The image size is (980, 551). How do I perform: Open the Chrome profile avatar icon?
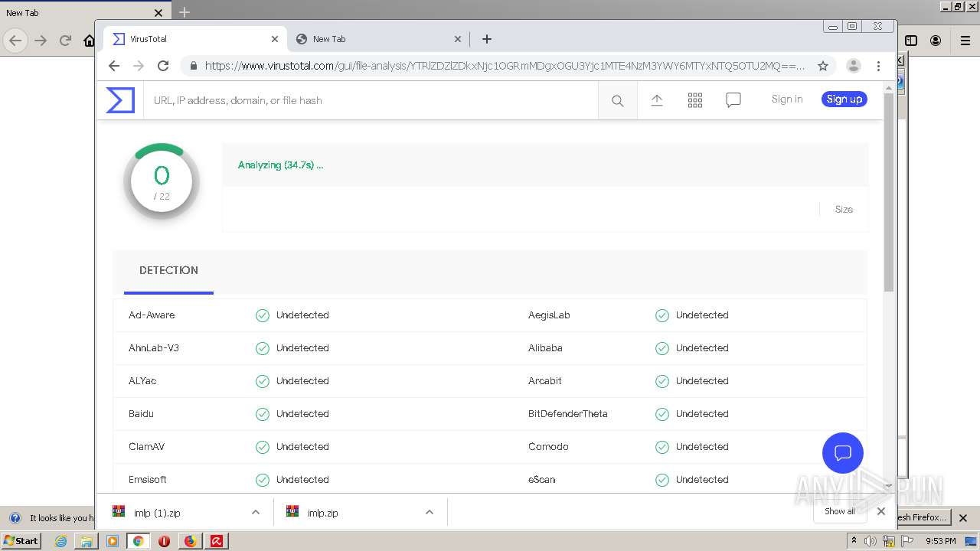pyautogui.click(x=854, y=66)
